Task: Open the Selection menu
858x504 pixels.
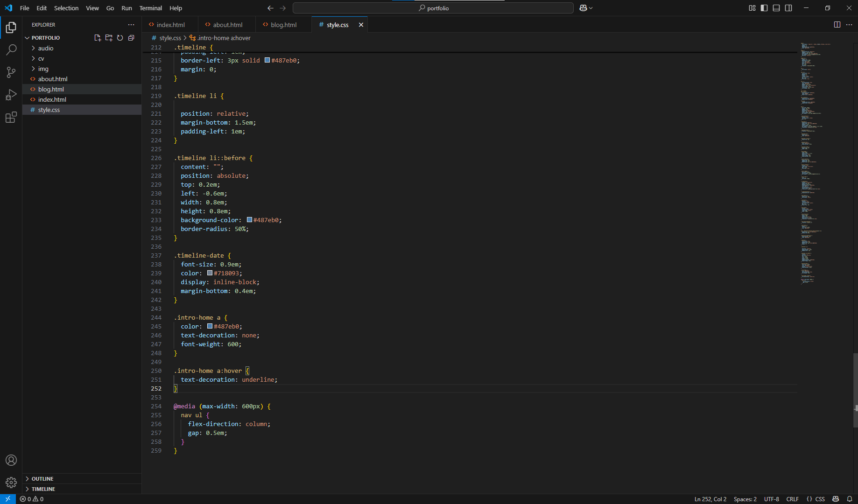Action: pos(66,8)
